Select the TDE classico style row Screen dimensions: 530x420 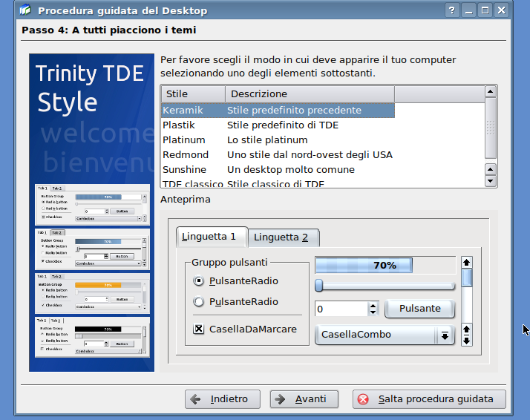click(278, 183)
